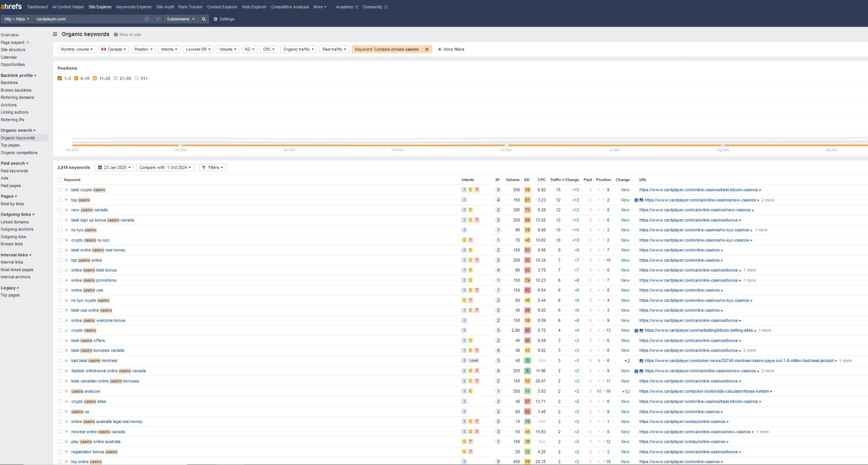The height and width of the screenshot is (465, 868).
Task: Open Rank Tracker in top nav
Action: coord(190,7)
